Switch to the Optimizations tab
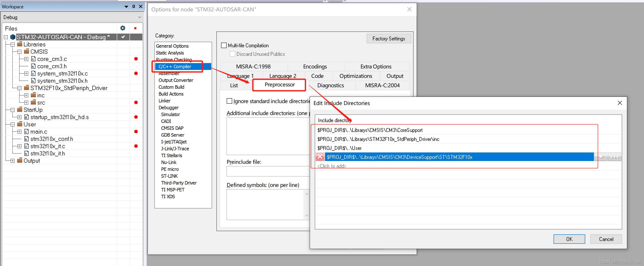 356,76
